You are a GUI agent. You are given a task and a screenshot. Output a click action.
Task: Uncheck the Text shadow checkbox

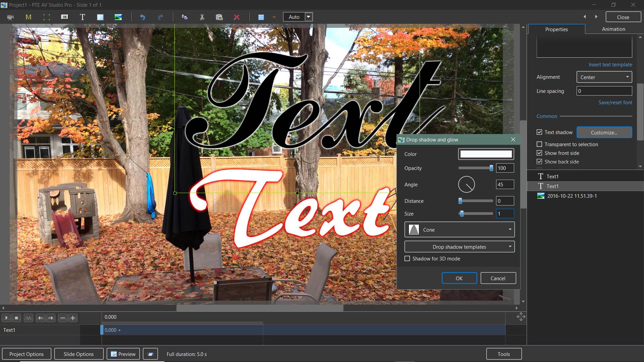[x=539, y=132]
